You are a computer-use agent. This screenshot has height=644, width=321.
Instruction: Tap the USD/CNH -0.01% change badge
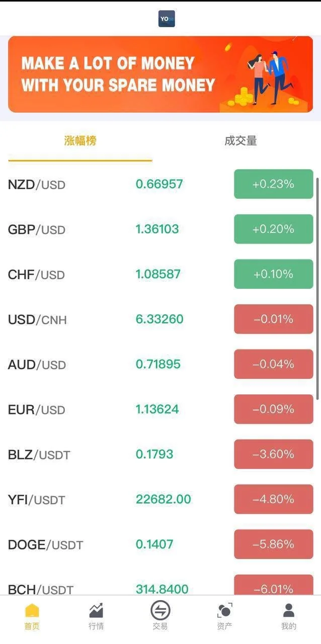(273, 319)
